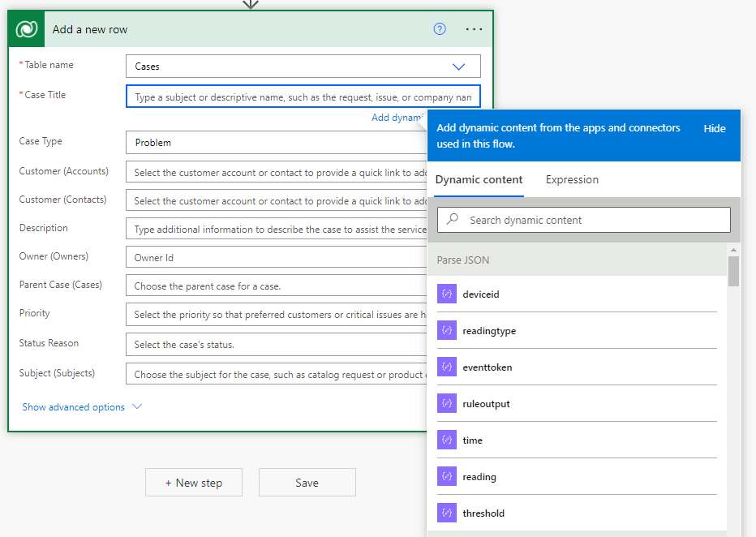The image size is (756, 537).
Task: Click the Description input field
Action: click(277, 229)
